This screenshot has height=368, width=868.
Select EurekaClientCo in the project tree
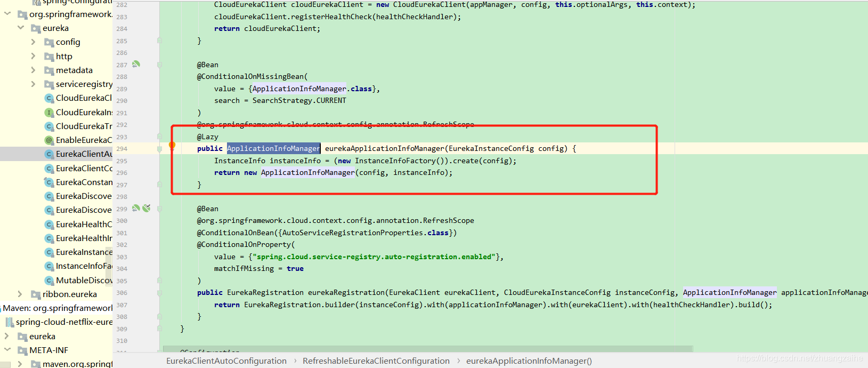pyautogui.click(x=84, y=169)
